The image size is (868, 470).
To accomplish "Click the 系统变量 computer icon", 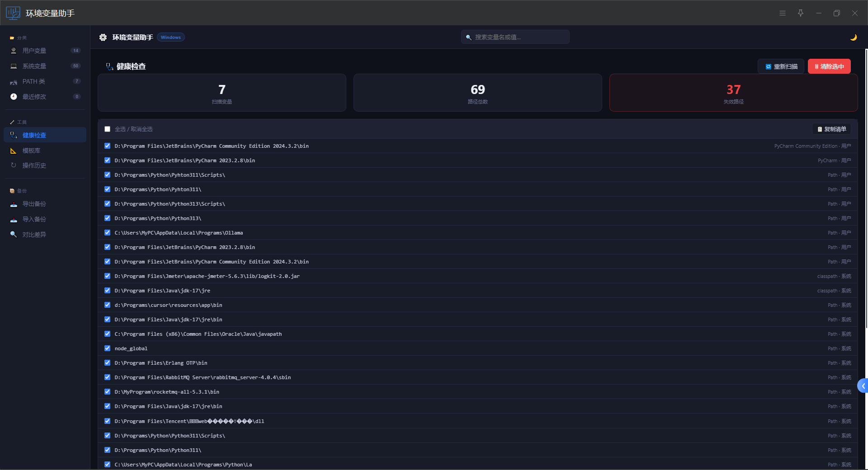I will click(14, 66).
